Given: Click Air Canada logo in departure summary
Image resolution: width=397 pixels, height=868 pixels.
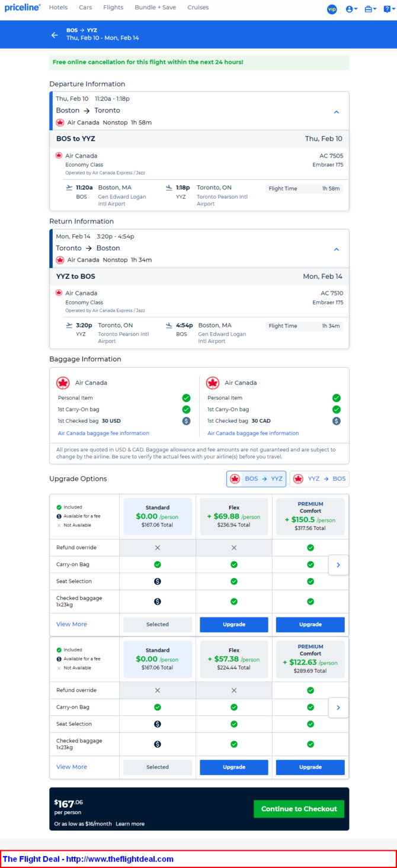Looking at the screenshot, I should (x=60, y=123).
